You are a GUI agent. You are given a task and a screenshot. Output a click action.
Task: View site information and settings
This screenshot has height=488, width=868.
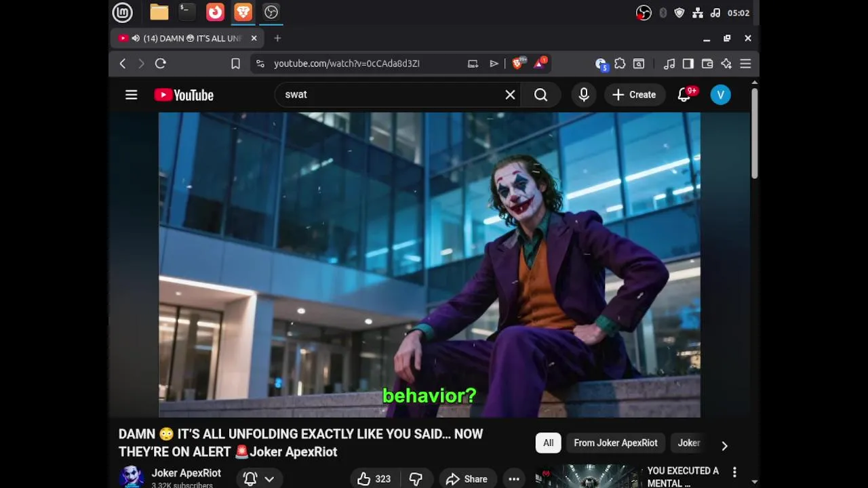260,64
